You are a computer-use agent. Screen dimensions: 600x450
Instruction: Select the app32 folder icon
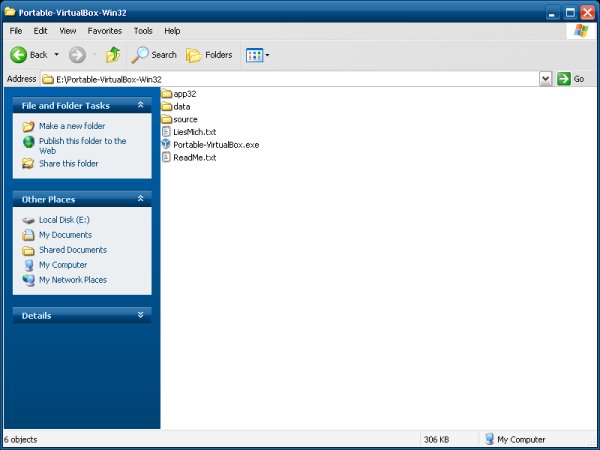[x=166, y=94]
